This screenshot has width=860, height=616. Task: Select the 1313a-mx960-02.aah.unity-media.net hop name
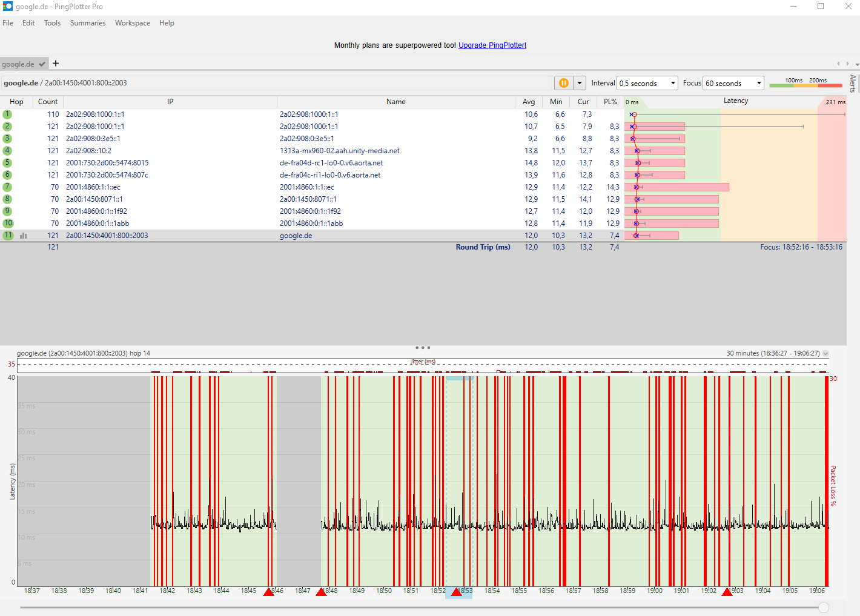339,151
